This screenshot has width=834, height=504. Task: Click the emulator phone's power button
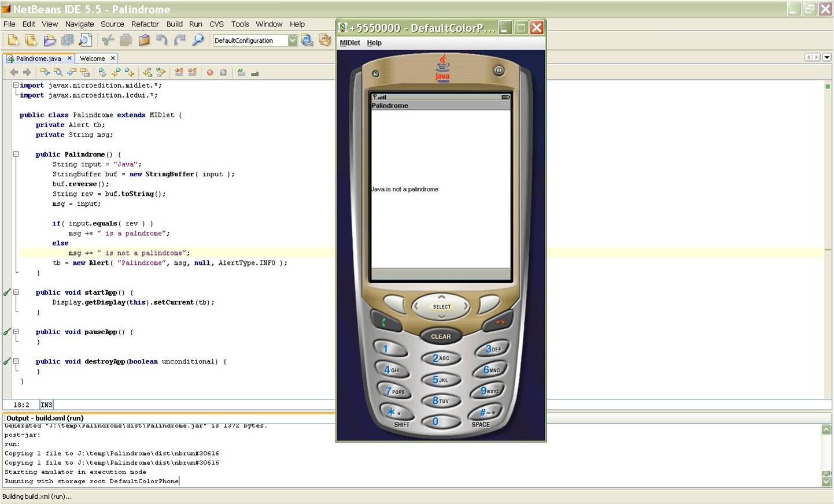point(499,71)
